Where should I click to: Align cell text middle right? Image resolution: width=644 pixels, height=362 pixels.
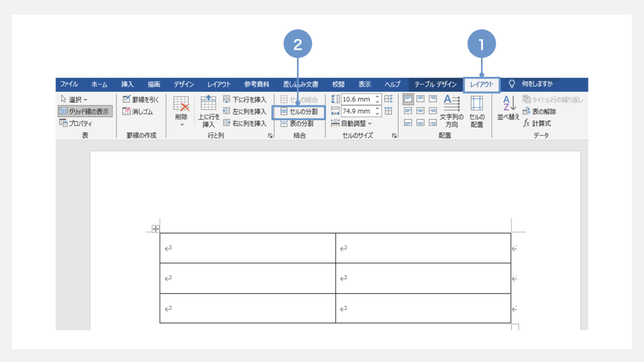(x=433, y=111)
